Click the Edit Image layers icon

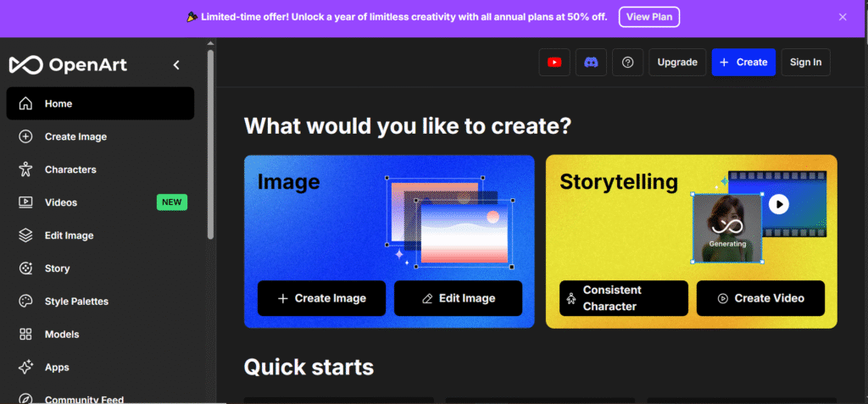point(25,235)
